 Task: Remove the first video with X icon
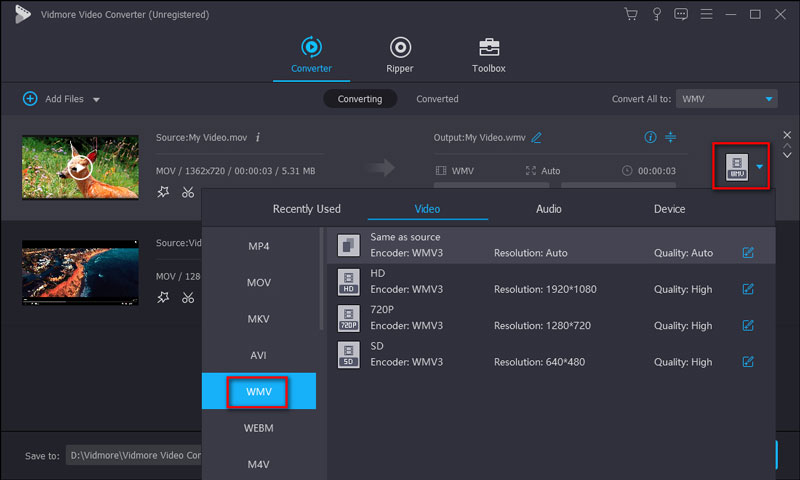point(787,135)
